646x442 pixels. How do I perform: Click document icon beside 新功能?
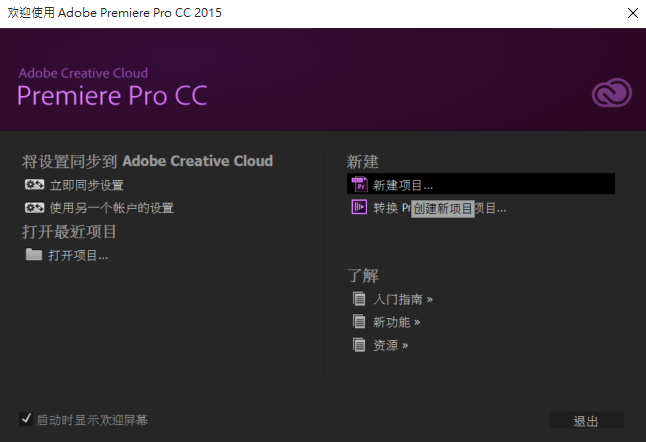click(359, 321)
